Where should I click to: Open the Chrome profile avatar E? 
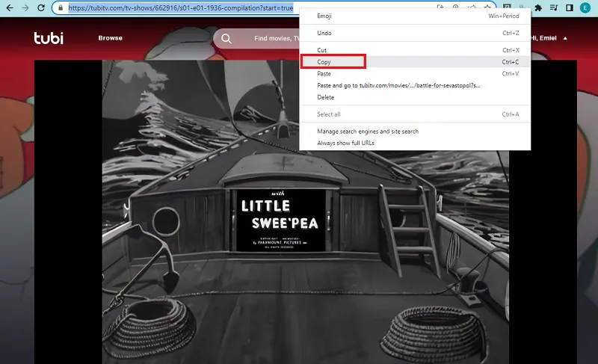coord(585,7)
